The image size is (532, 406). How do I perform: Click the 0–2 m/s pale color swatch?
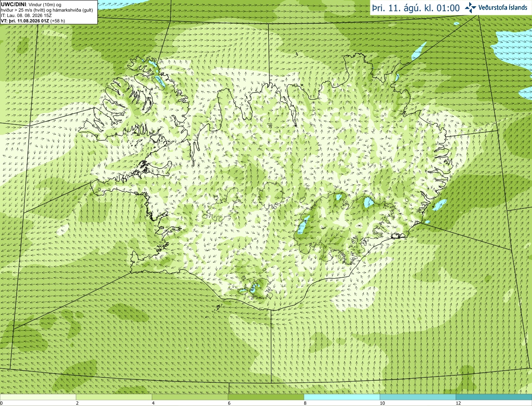click(38, 397)
